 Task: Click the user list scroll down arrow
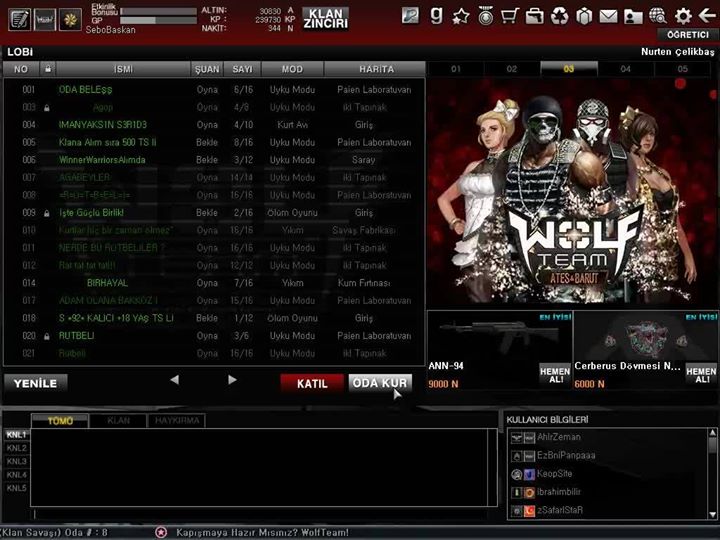[712, 515]
